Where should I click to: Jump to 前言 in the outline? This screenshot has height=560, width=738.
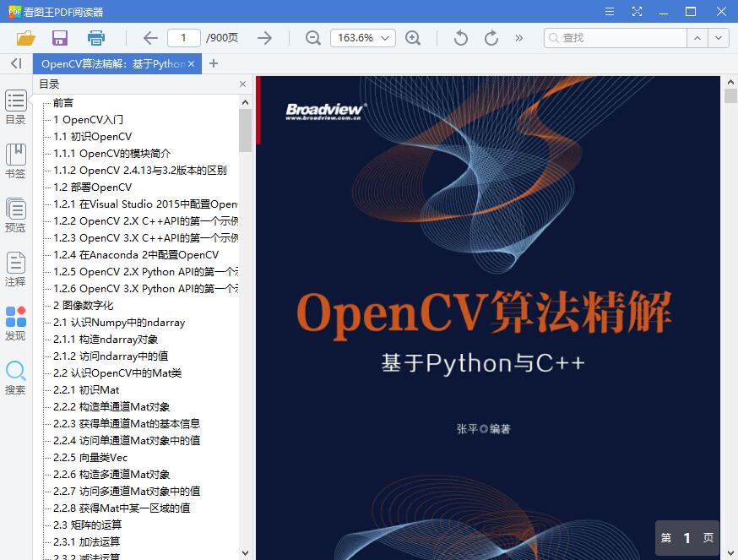(63, 103)
